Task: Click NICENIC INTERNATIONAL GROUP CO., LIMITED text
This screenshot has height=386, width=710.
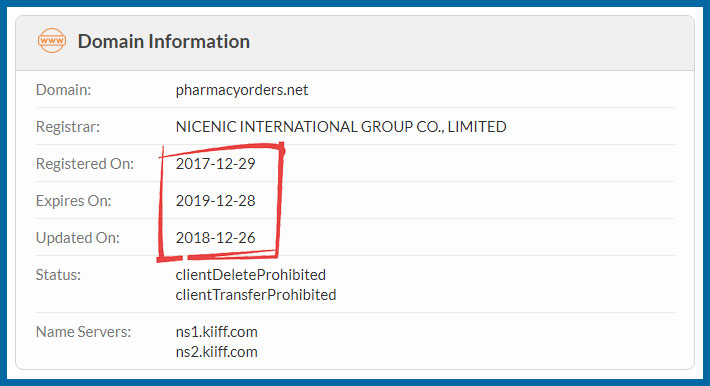Action: (341, 126)
